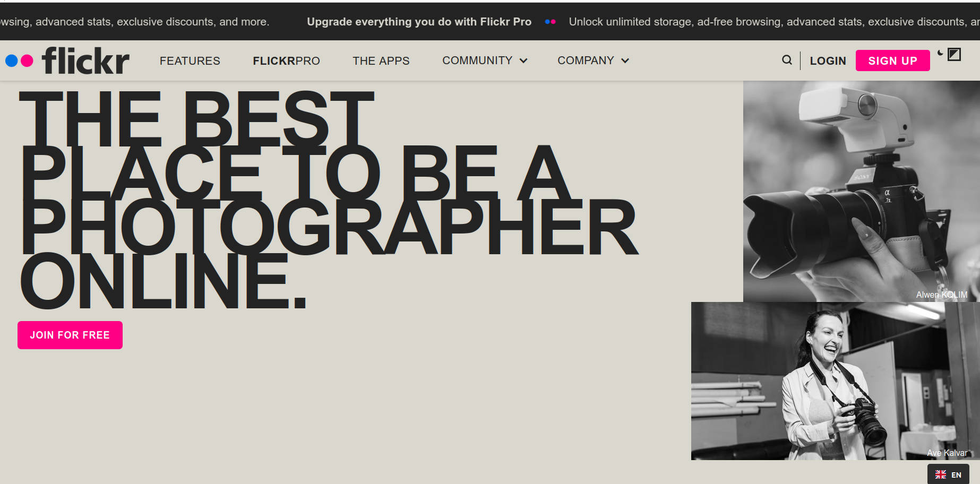Click the blue-pink dots in the banner
This screenshot has width=980, height=484.
(x=550, y=22)
